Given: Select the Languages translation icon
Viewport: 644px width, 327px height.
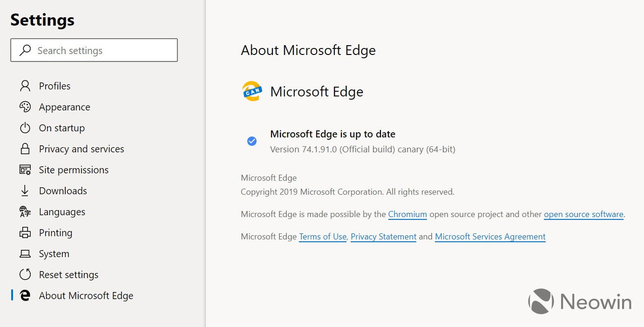Looking at the screenshot, I should (x=24, y=212).
